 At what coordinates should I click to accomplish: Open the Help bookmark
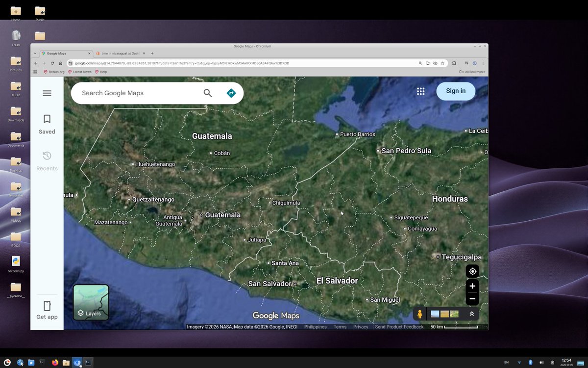[101, 72]
